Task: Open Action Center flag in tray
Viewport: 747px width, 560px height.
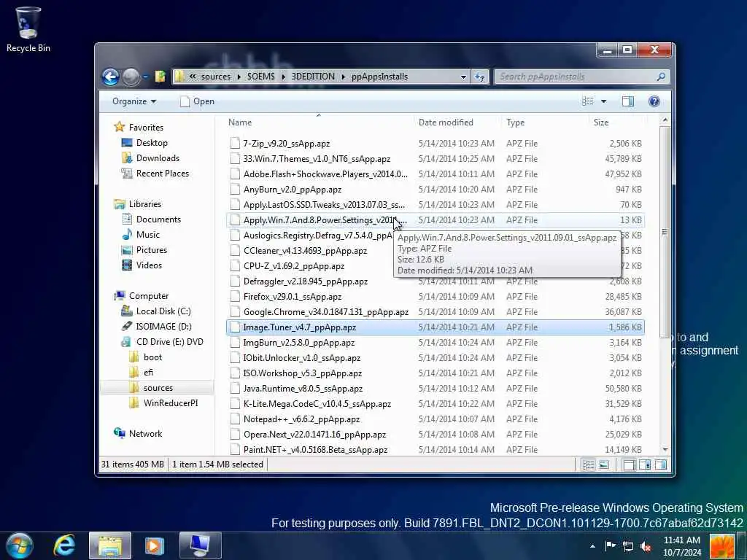Action: coord(611,546)
